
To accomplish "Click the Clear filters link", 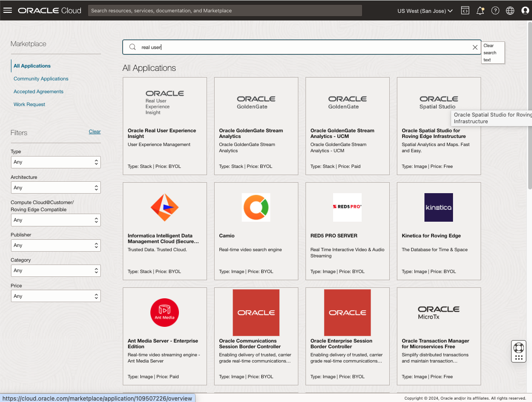I will click(95, 132).
